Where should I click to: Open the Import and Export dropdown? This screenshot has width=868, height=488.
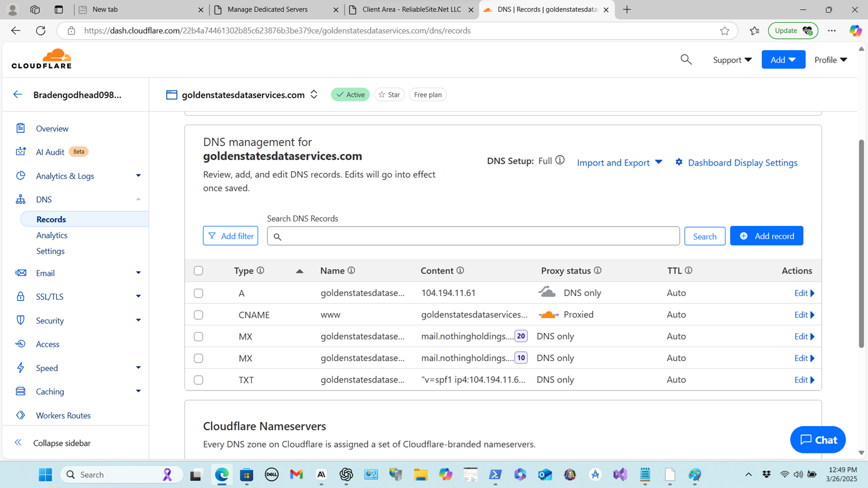[x=619, y=163]
